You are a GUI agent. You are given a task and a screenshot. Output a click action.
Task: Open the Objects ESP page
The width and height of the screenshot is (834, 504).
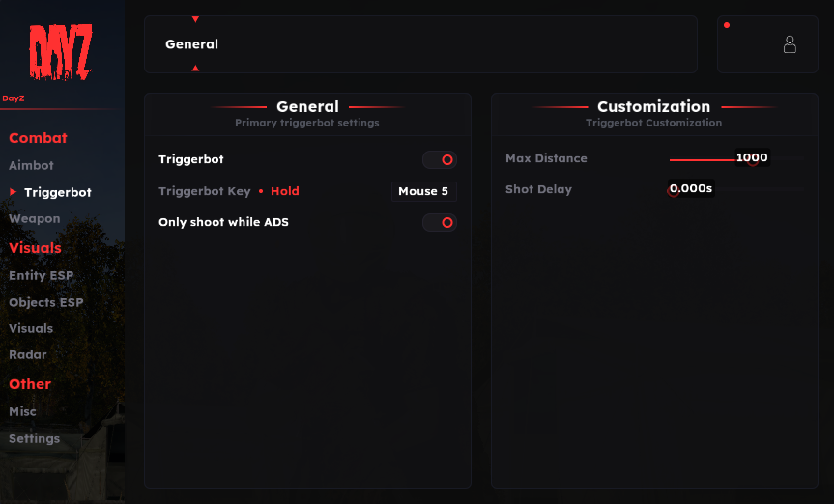click(45, 302)
